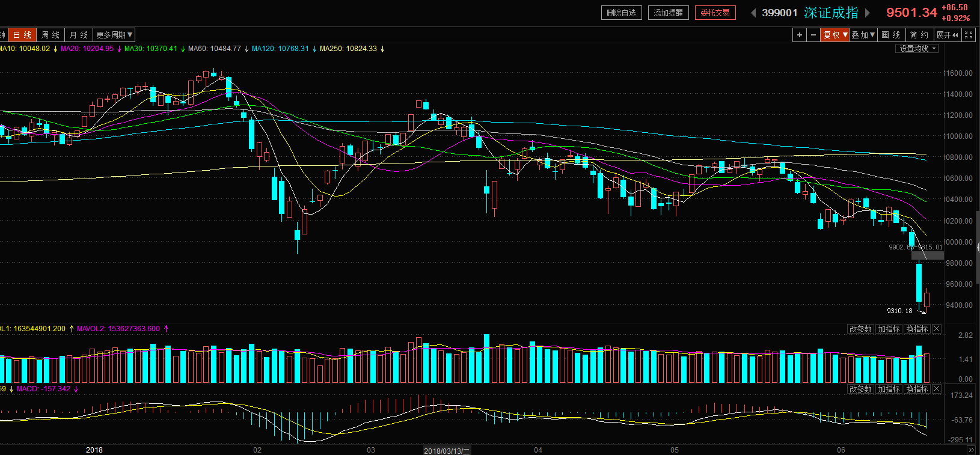This screenshot has width=980, height=455.
Task: Zoom out the chart with the minus button
Action: pyautogui.click(x=813, y=35)
